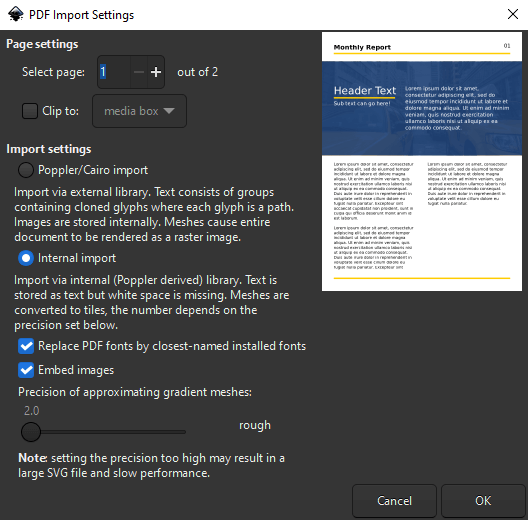Click the Cancel button
The image size is (528, 520).
tap(394, 501)
